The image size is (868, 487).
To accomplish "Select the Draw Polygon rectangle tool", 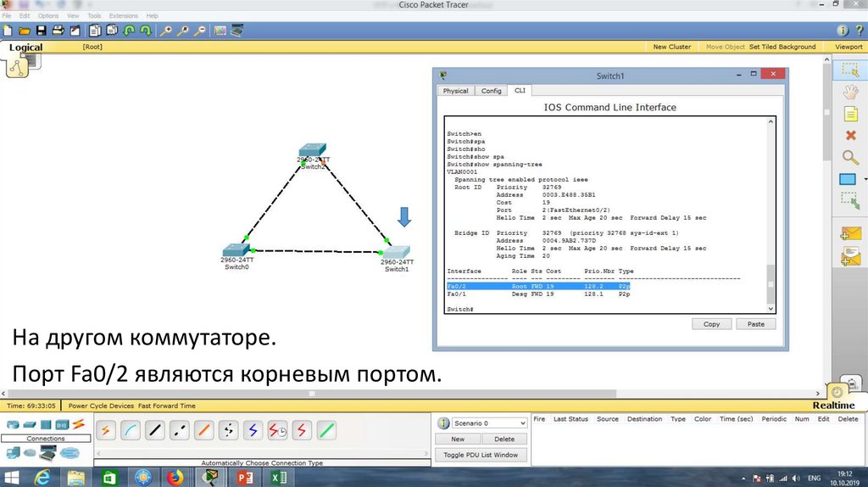I will (x=848, y=179).
